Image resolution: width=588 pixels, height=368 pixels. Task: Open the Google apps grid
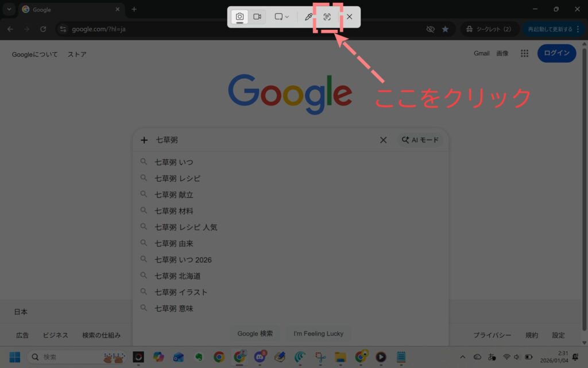tap(524, 53)
